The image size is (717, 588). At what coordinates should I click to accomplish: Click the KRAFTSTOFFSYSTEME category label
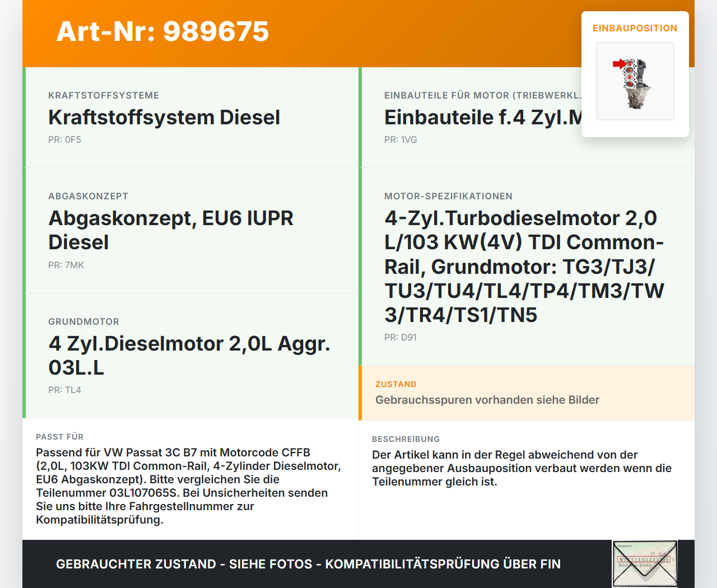[104, 95]
